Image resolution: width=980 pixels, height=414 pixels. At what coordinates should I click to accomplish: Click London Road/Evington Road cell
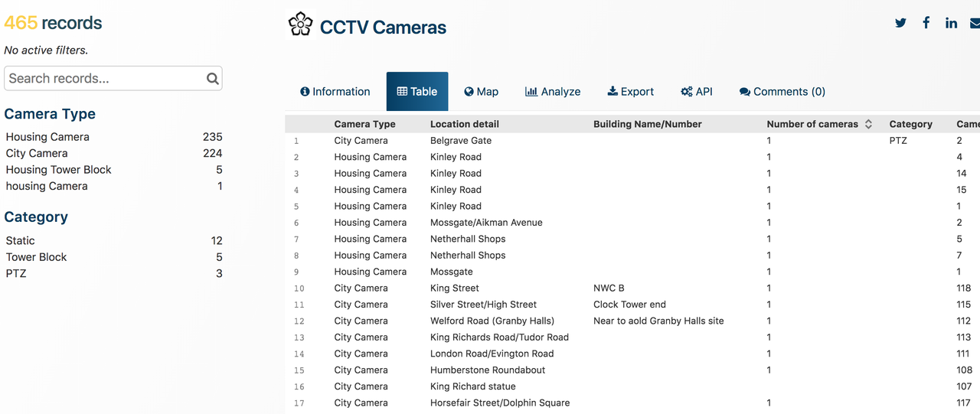492,354
